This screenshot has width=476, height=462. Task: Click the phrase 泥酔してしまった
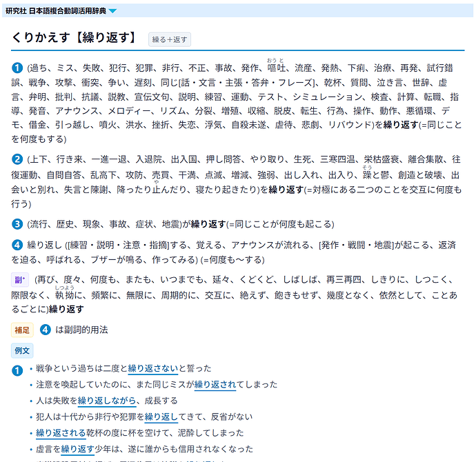tap(210, 433)
